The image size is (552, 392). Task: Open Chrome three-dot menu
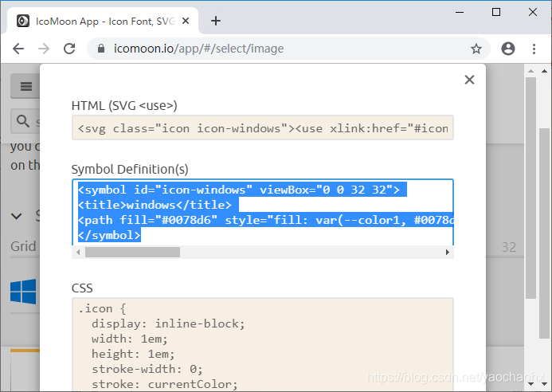pyautogui.click(x=534, y=49)
